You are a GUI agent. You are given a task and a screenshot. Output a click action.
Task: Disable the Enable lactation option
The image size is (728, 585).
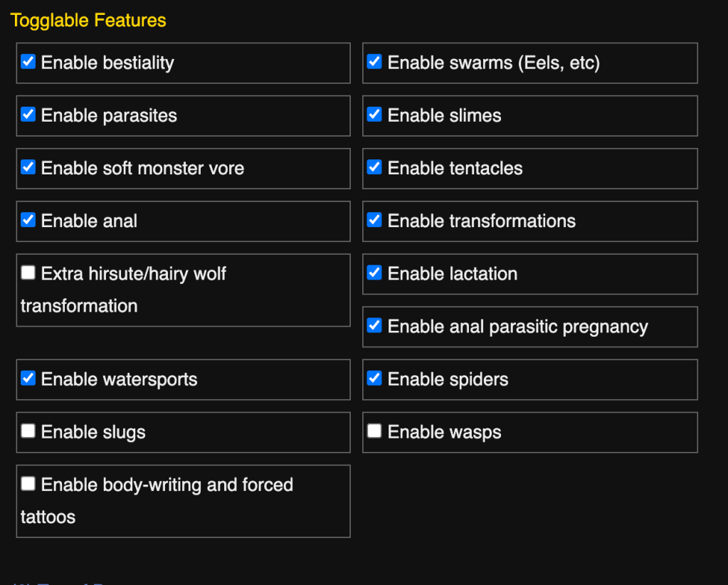374,273
